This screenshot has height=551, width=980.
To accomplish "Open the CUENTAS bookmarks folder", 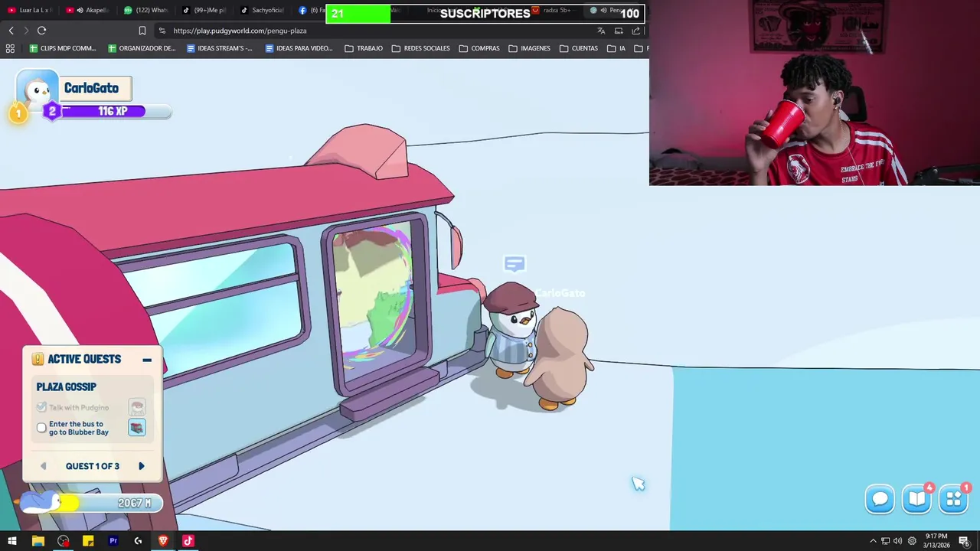I will click(x=579, y=48).
